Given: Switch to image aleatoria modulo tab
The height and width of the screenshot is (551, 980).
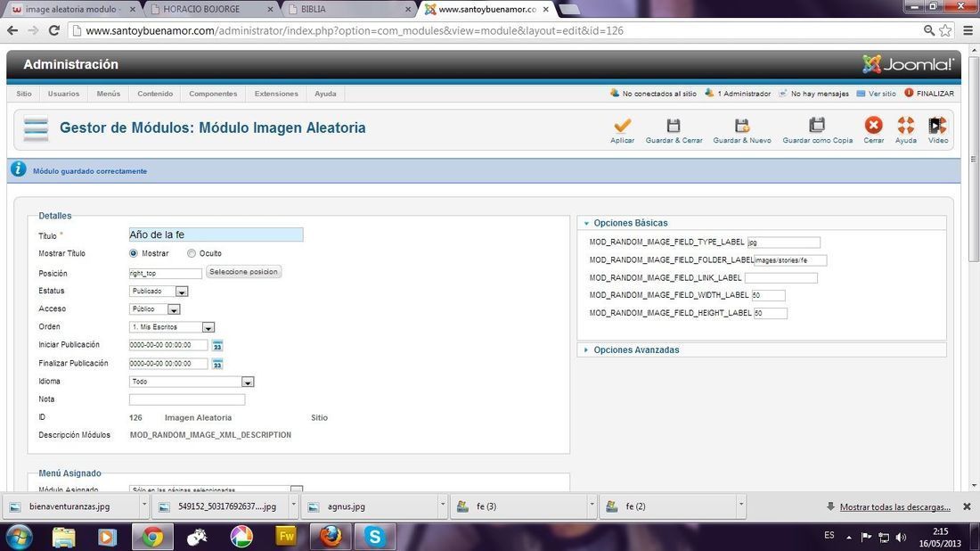Looking at the screenshot, I should [x=72, y=10].
